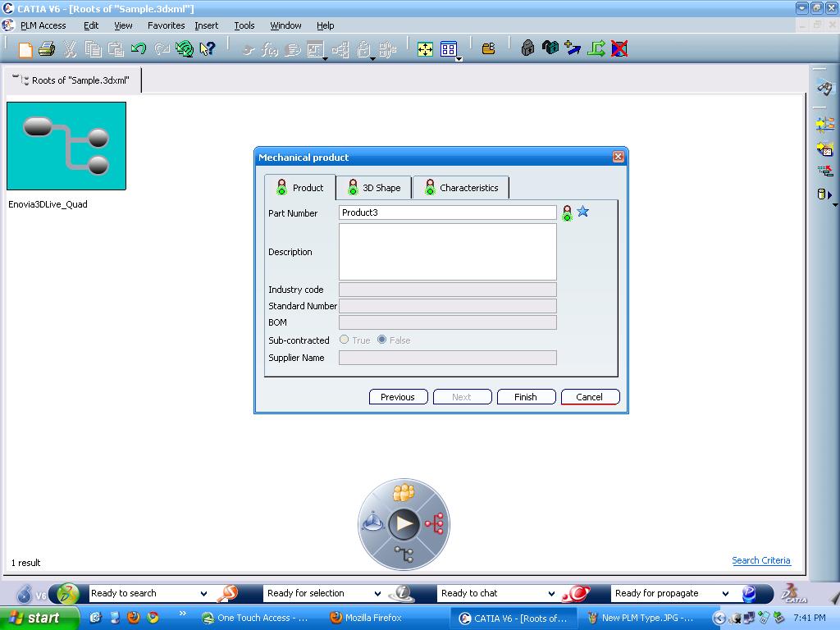Viewport: 840px width, 630px height.
Task: Click the blue star icon beside Part Number
Action: point(583,212)
